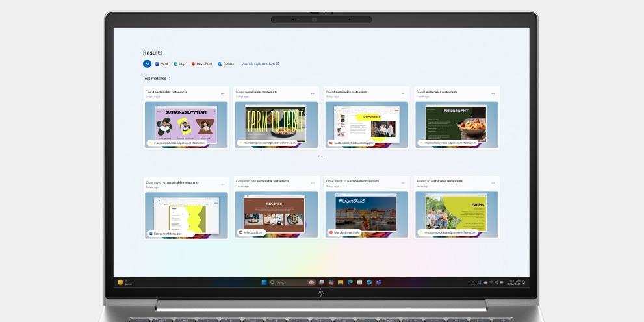The image size is (644, 322).
Task: Open the Windows Start menu
Action: pos(264,282)
